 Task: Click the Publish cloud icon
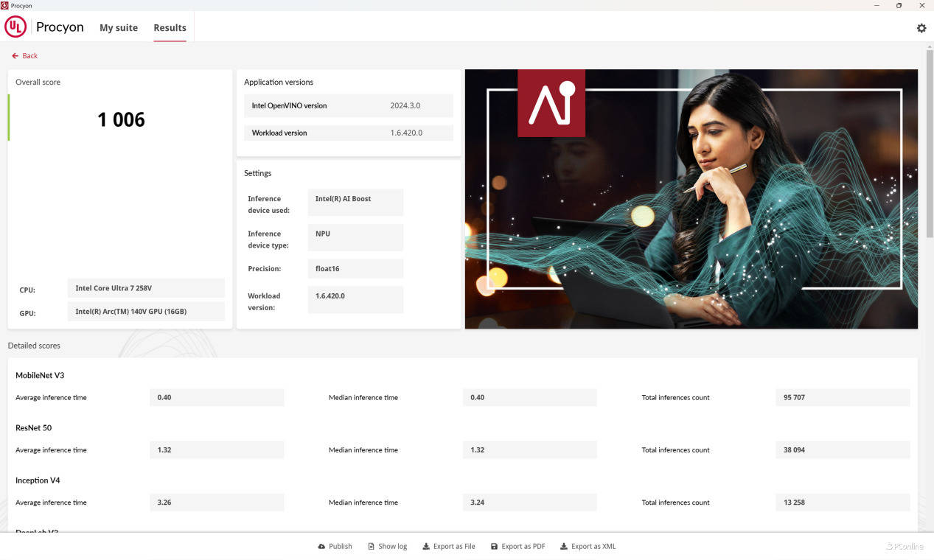coord(321,547)
